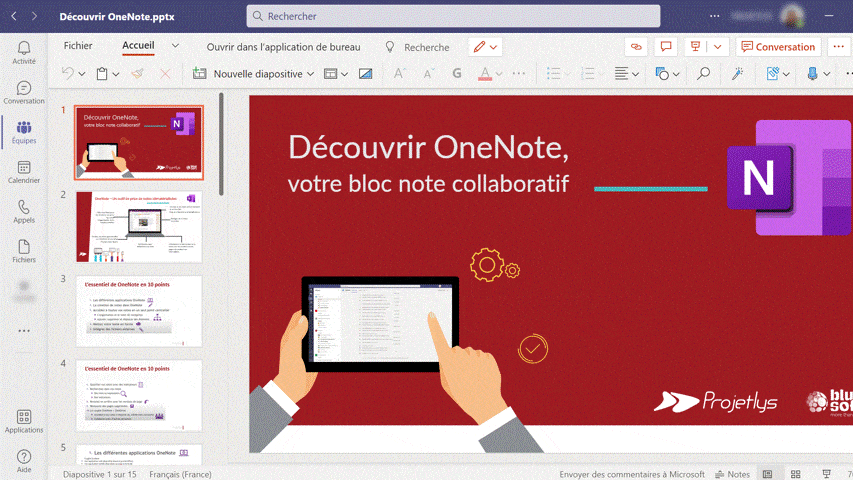Select slide 3 thumbnail
This screenshot has height=480, width=853.
(x=139, y=311)
